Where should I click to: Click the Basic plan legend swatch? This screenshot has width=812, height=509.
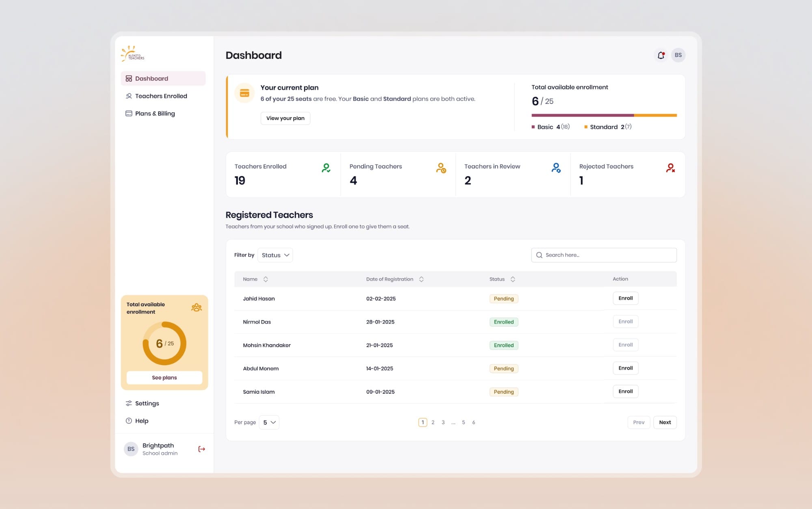coord(533,127)
